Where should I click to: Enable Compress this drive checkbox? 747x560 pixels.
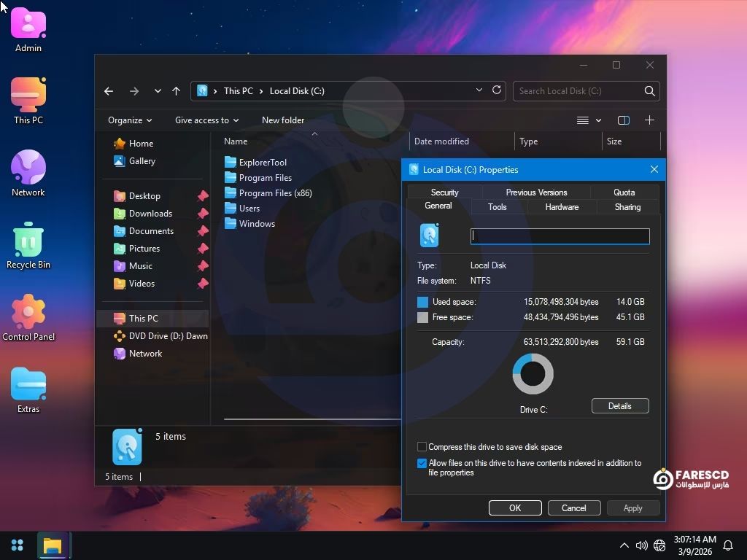[x=422, y=447]
